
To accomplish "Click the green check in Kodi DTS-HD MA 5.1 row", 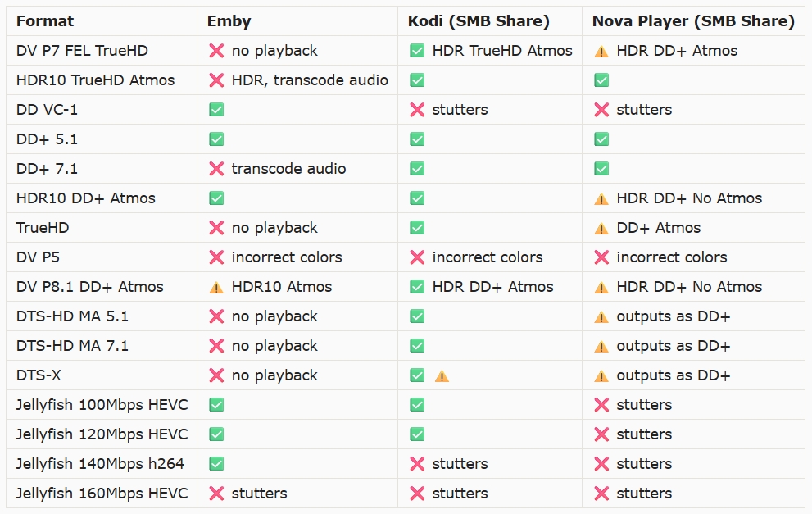I will tap(417, 316).
